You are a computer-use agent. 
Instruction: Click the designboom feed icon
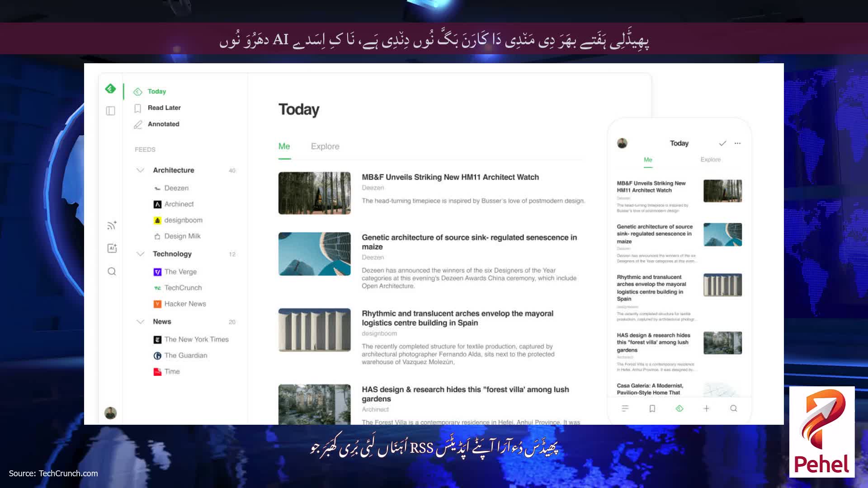coord(157,221)
